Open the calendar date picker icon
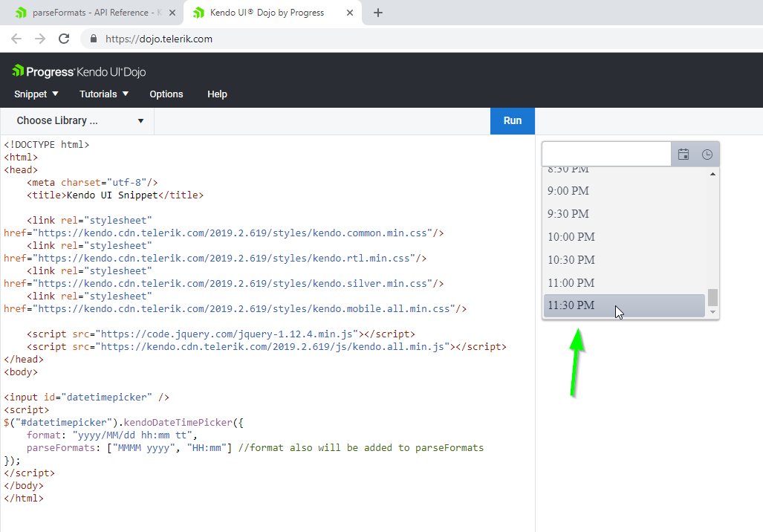763x532 pixels. [x=684, y=155]
